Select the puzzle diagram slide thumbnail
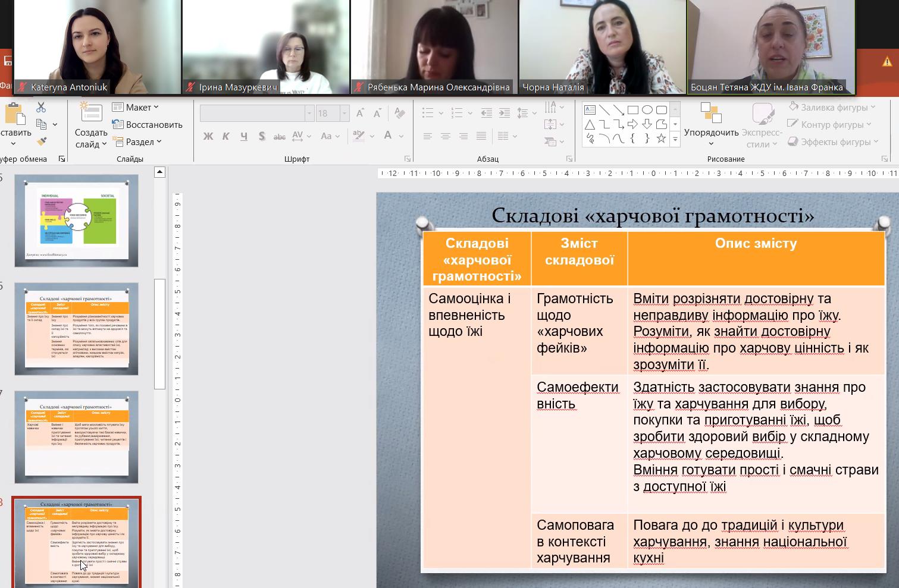 pos(77,221)
